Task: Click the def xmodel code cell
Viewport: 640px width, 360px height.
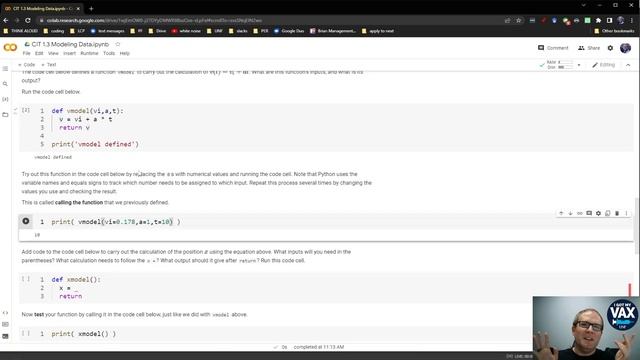Action: pyautogui.click(x=326, y=288)
